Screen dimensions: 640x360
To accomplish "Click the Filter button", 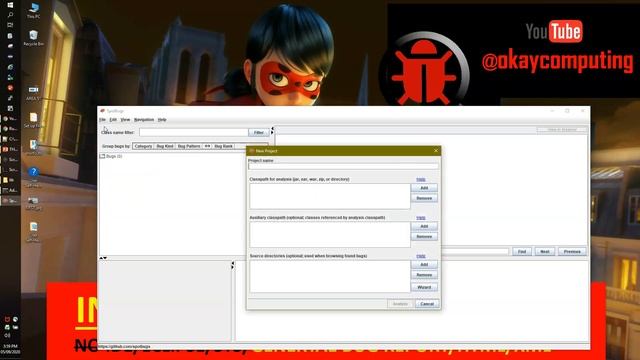I will (x=259, y=132).
